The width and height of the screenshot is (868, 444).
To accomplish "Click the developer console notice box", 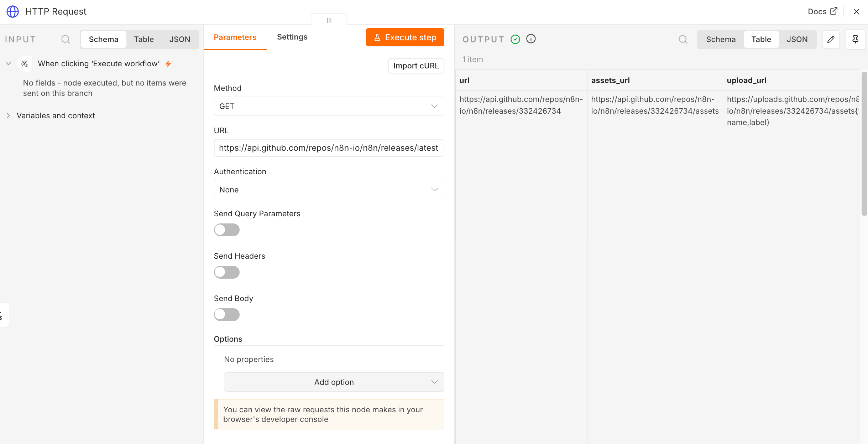I will [x=329, y=414].
